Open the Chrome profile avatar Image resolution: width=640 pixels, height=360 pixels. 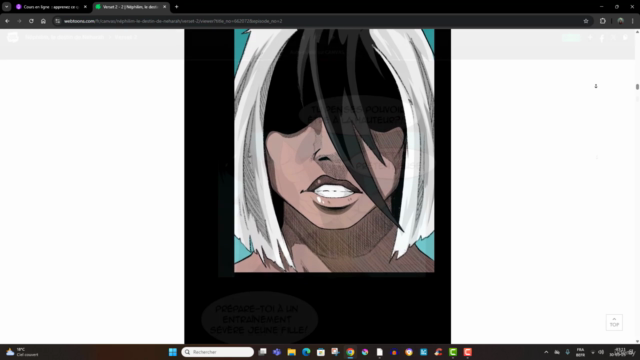click(x=620, y=21)
